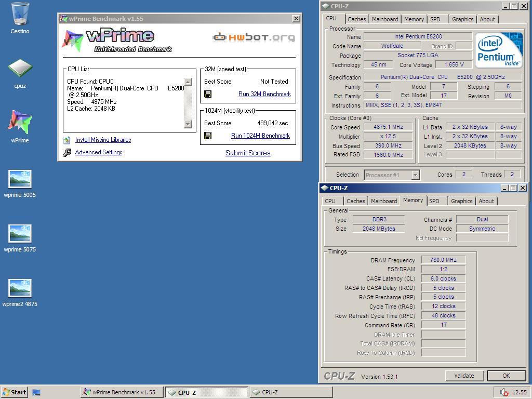Click the memory Type value DDR3
Image resolution: width=532 pixels, height=399 pixels.
[x=379, y=220]
